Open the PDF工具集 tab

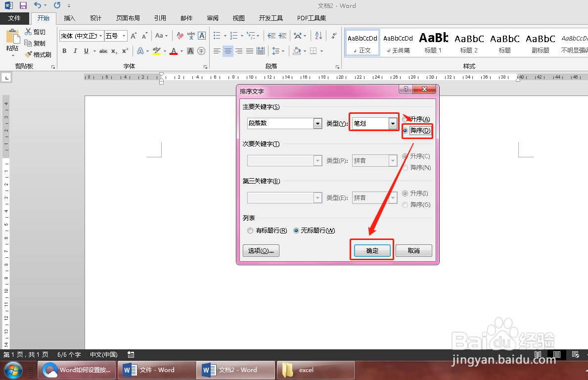312,18
